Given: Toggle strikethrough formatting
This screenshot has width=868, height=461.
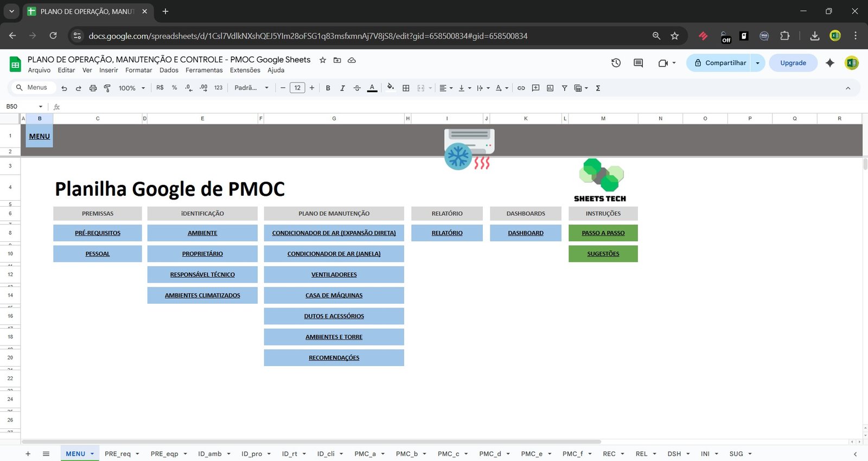Looking at the screenshot, I should pyautogui.click(x=357, y=88).
